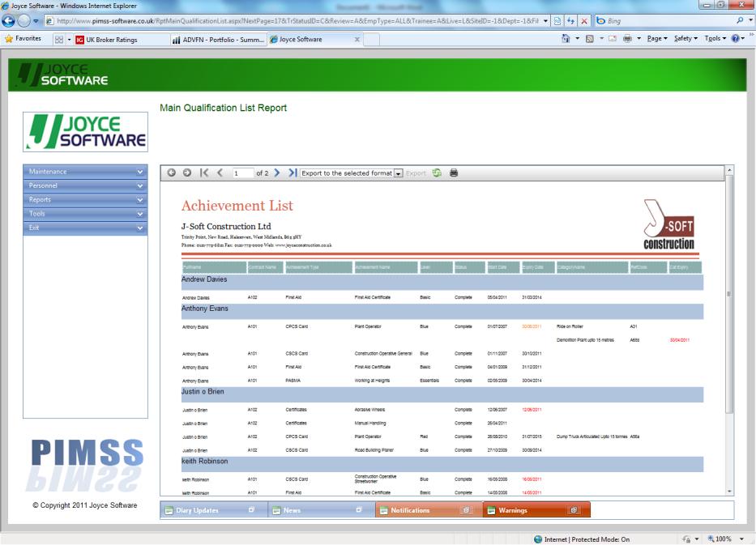756x545 pixels.
Task: Open the Warnings panel tab
Action: click(x=536, y=510)
